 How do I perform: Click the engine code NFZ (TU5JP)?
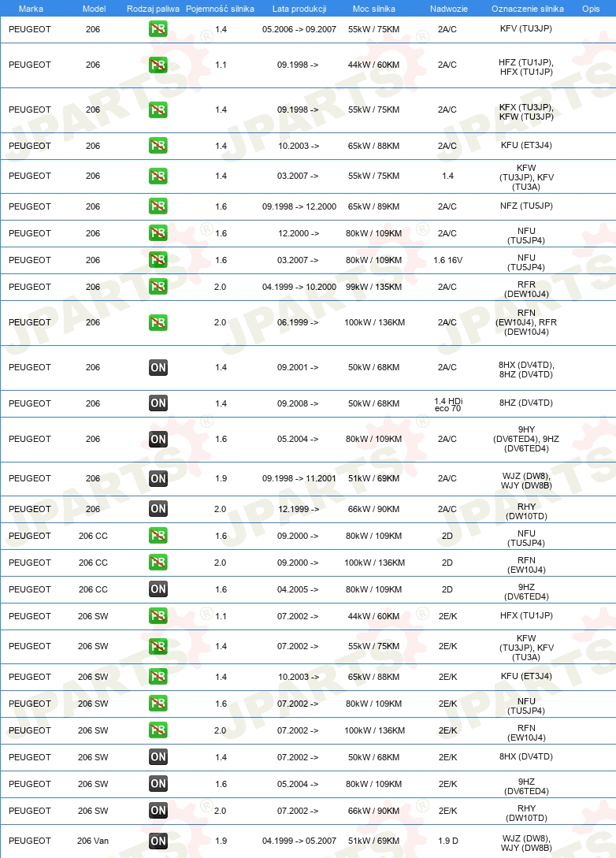(x=526, y=206)
